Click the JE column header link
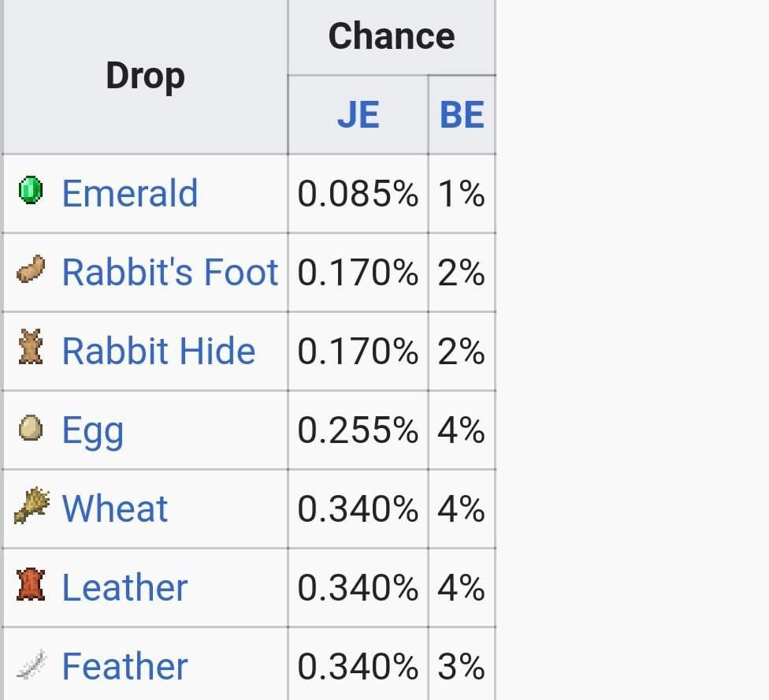Image resolution: width=769 pixels, height=700 pixels. click(x=358, y=115)
